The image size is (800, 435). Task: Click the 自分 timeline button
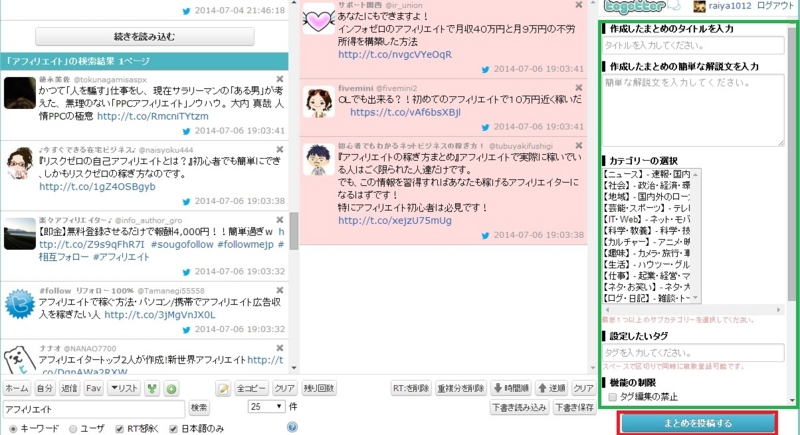point(44,389)
